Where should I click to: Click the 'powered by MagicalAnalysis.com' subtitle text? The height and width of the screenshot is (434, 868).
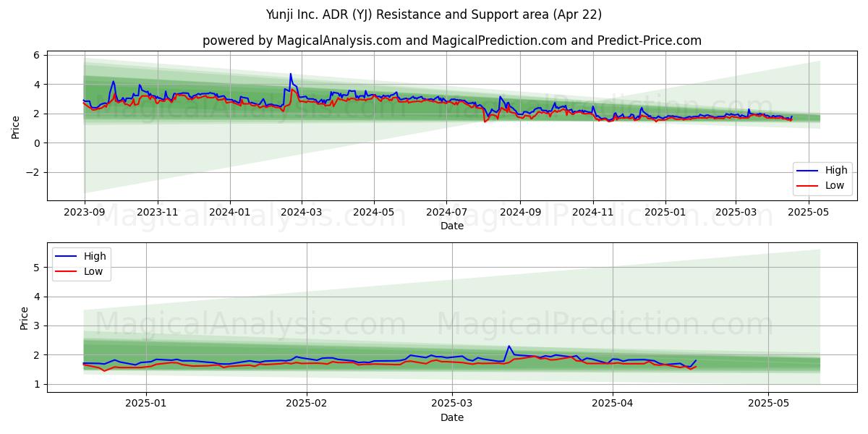click(302, 41)
